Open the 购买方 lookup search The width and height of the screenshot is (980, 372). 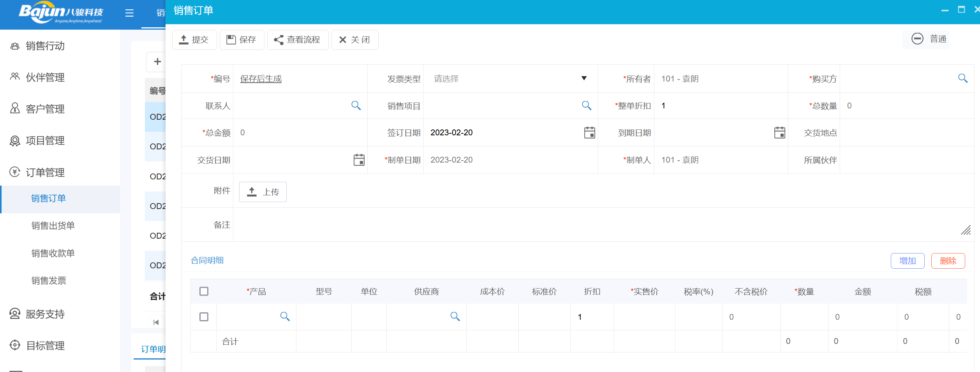point(963,78)
